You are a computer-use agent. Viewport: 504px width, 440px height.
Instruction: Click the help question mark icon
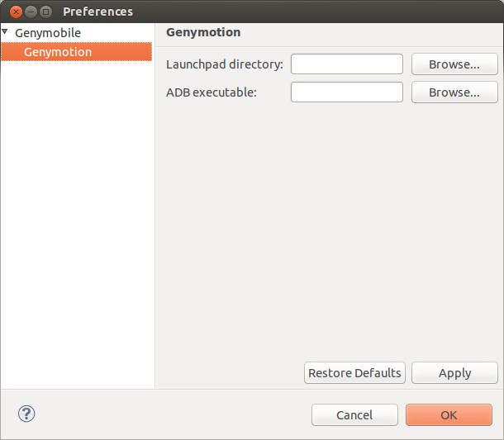26,414
